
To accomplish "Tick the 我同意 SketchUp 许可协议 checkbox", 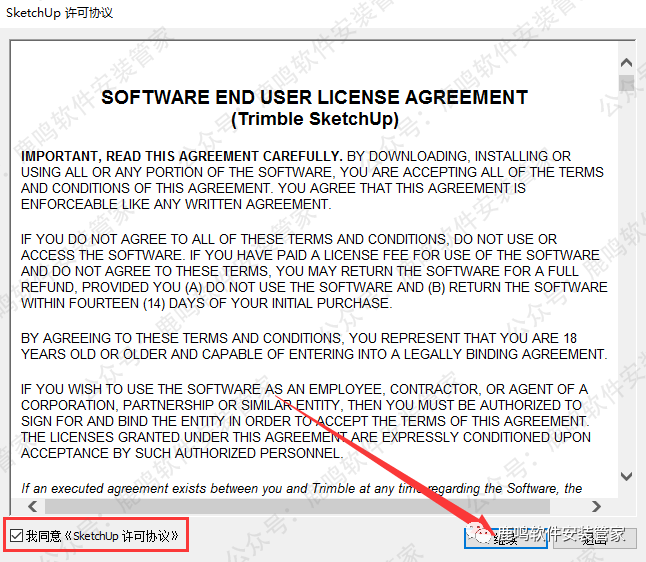I will 15,536.
